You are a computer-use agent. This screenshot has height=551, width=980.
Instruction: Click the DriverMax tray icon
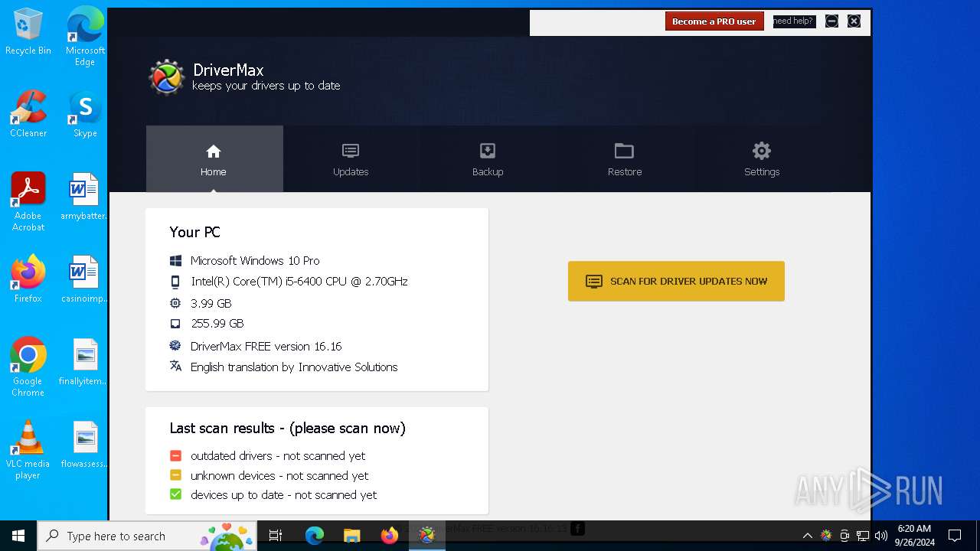point(826,536)
